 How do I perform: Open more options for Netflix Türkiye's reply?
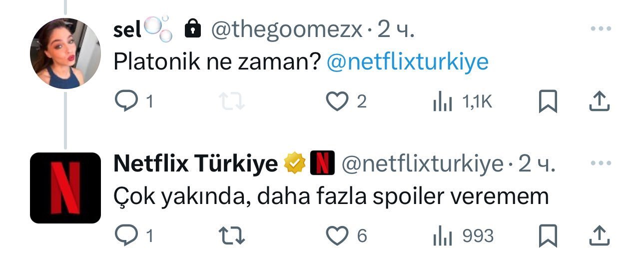[601, 163]
